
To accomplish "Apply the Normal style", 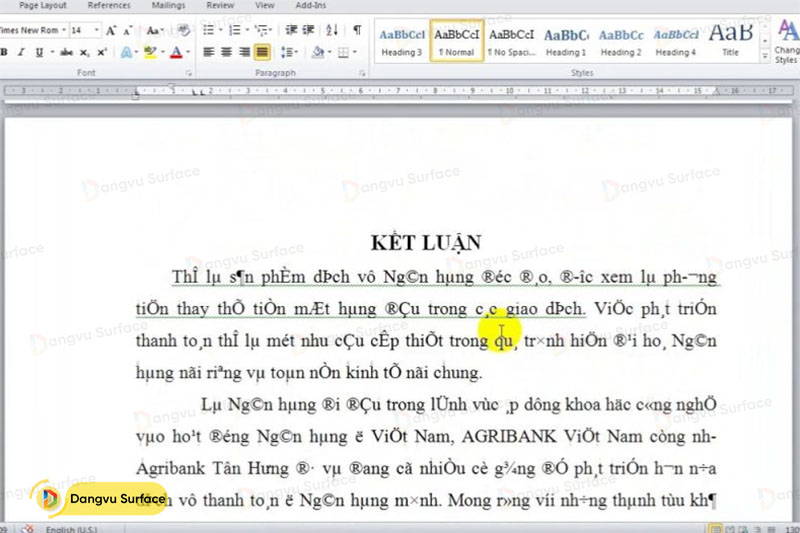I will click(x=457, y=41).
